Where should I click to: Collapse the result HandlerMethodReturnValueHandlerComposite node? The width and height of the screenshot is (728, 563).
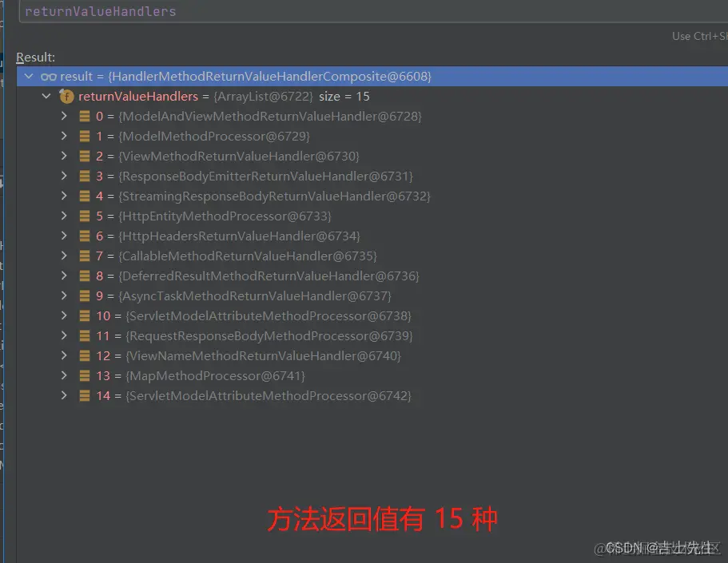[30, 76]
